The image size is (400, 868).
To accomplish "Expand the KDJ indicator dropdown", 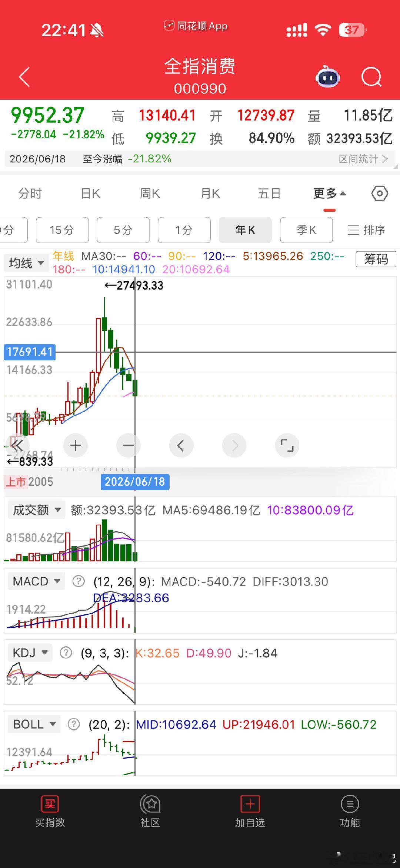I will tap(30, 652).
